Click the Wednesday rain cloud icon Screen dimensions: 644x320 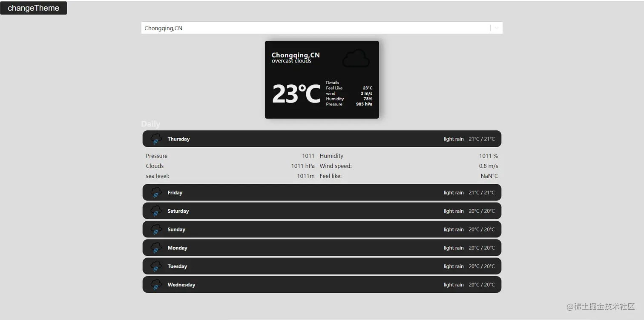point(156,285)
